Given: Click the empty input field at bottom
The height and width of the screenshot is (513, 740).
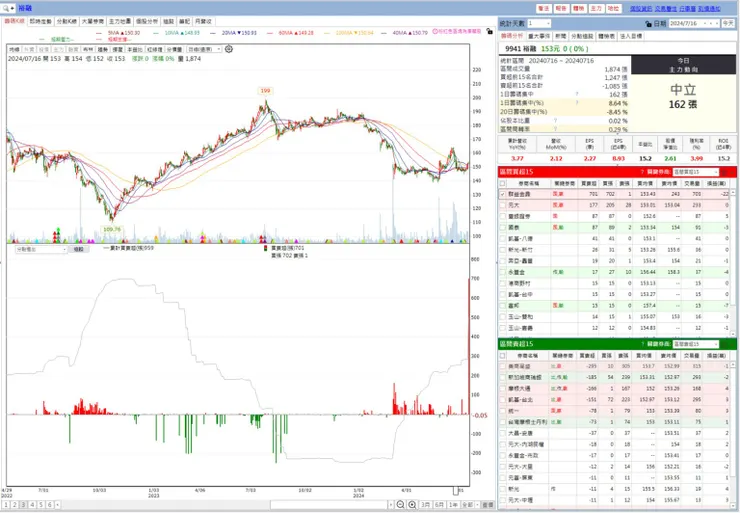Looking at the screenshot, I should point(328,505).
